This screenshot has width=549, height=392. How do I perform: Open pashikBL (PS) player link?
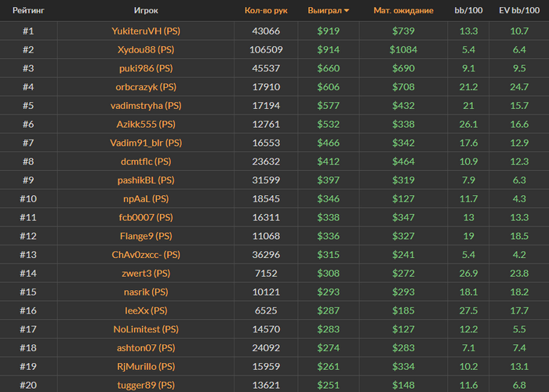(x=146, y=180)
